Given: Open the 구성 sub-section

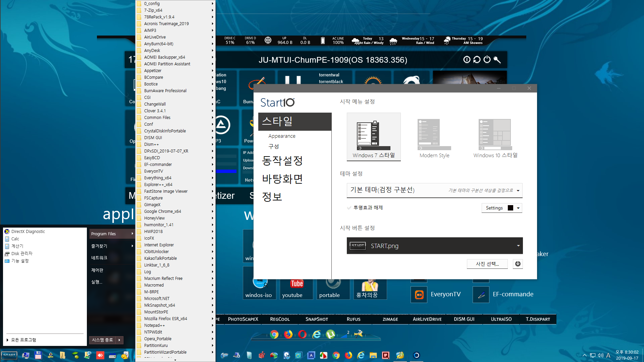Looking at the screenshot, I should 273,146.
